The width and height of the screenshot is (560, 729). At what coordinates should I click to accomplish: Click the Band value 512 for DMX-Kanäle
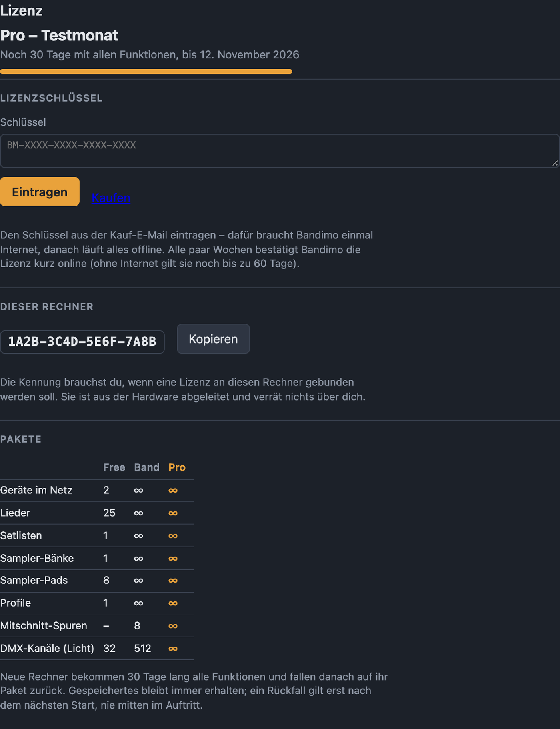142,648
